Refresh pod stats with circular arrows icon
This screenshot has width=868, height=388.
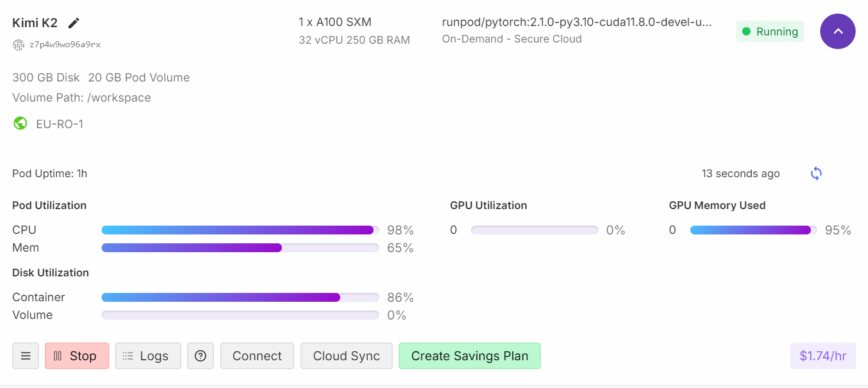816,174
